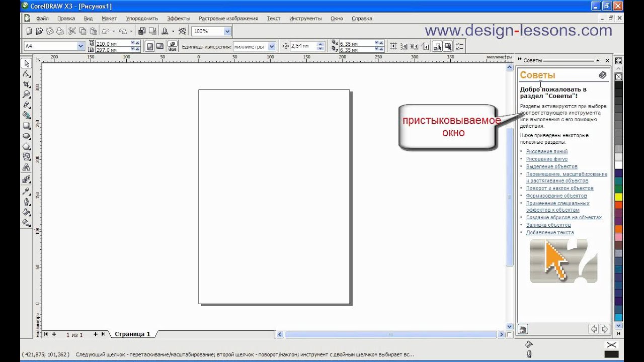Expand the Application launcher dropdown arrow
The height and width of the screenshot is (362, 644).
173,31
